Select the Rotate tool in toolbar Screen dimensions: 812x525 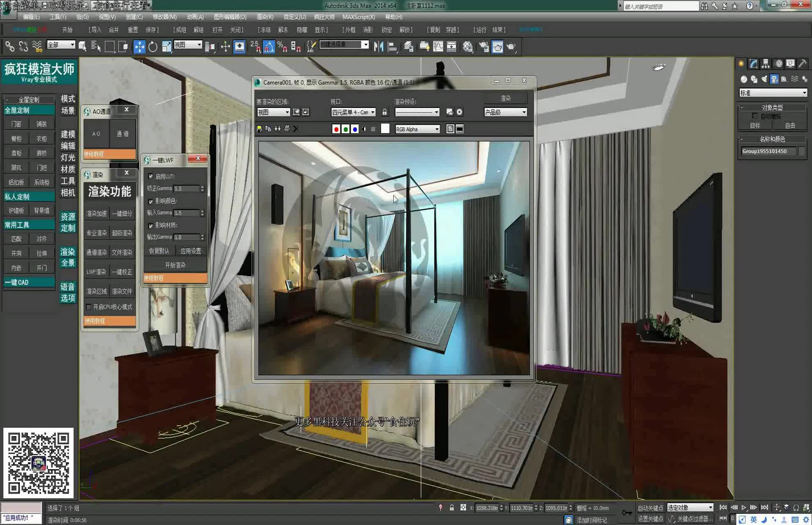153,47
